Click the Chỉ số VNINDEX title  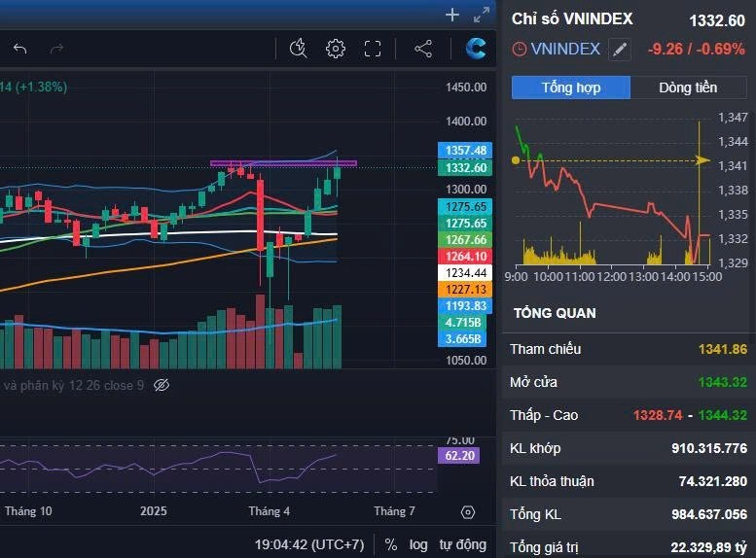[x=572, y=18]
